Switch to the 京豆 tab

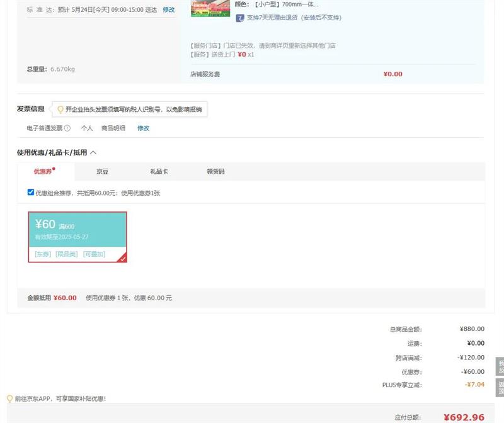[x=102, y=171]
